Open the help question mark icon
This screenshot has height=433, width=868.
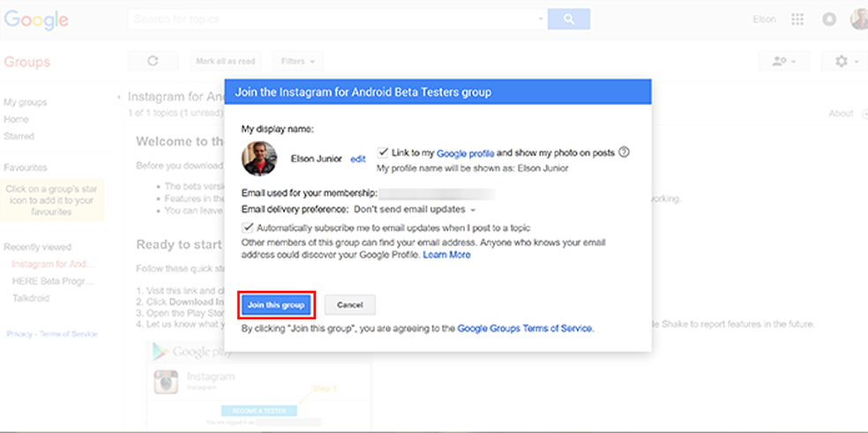624,153
